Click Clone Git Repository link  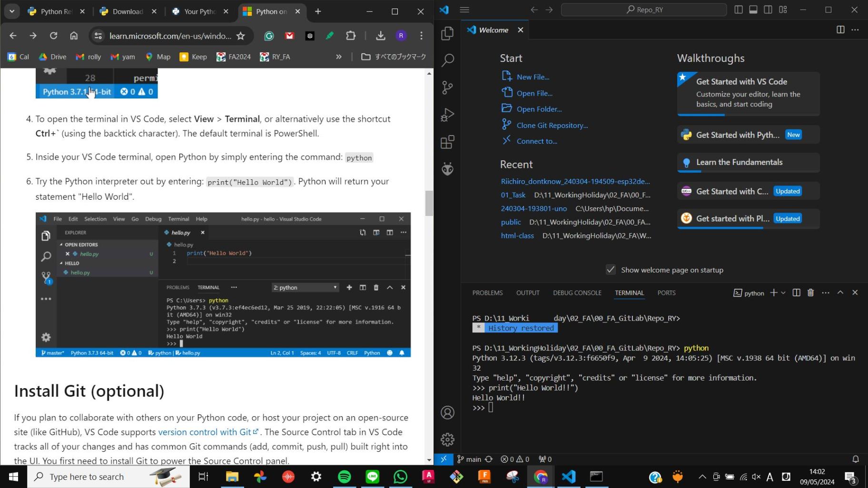552,125
